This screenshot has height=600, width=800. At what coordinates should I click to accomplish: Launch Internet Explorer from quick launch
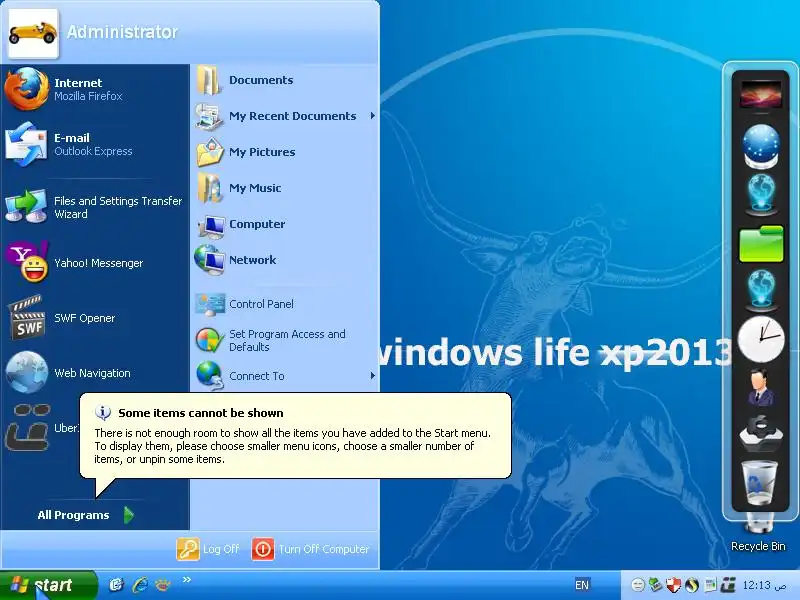click(x=140, y=584)
